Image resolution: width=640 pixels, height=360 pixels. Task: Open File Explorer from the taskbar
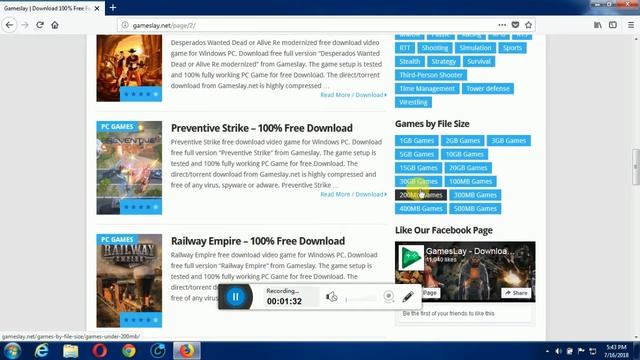pos(71,351)
